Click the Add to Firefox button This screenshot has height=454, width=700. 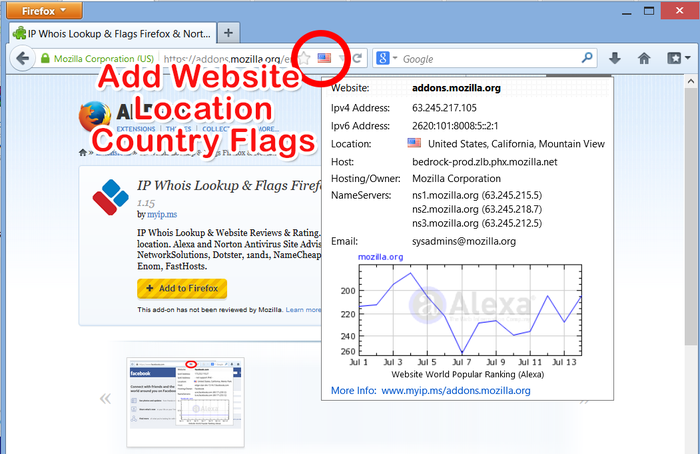pos(182,288)
